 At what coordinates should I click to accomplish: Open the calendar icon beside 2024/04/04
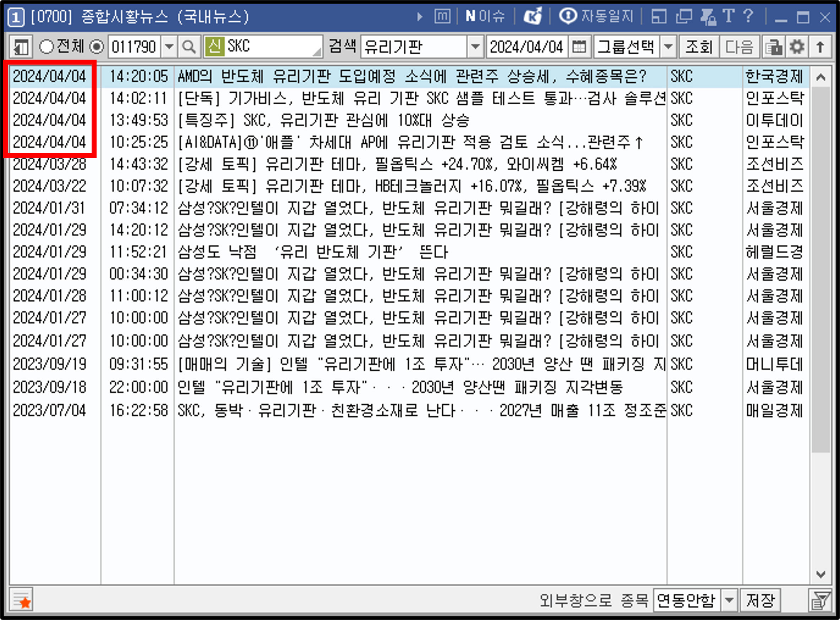click(x=579, y=46)
